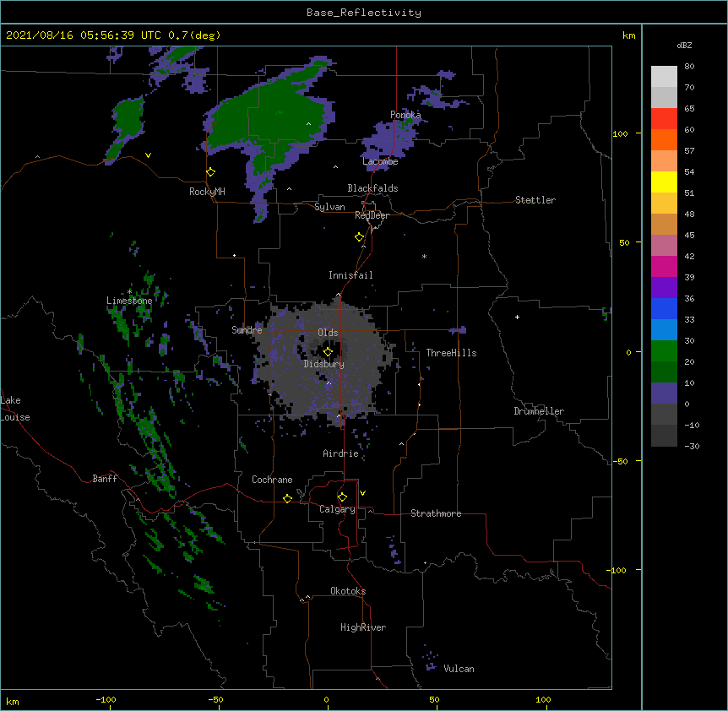Pick the orange 57-60 dBZ legend swatch
This screenshot has height=711, width=728.
(x=664, y=139)
